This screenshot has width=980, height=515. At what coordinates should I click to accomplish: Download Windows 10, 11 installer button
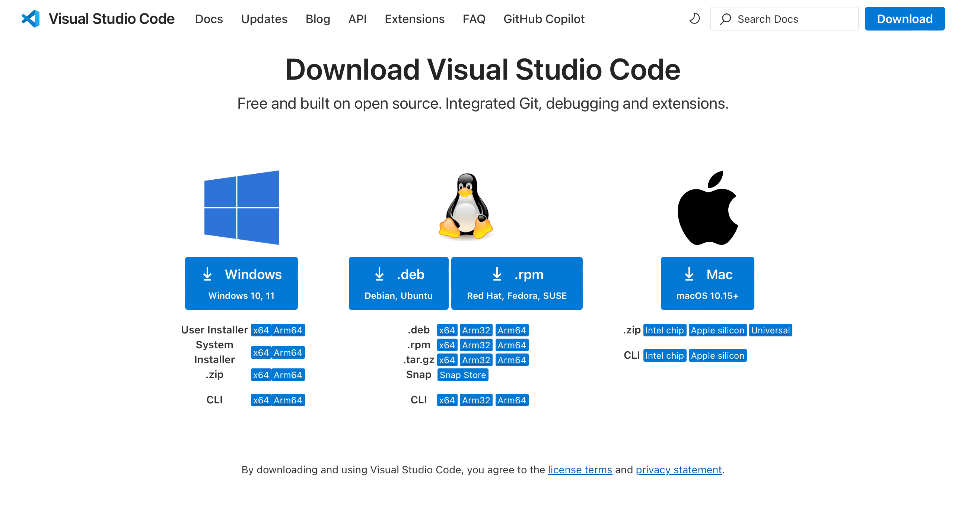(x=241, y=283)
